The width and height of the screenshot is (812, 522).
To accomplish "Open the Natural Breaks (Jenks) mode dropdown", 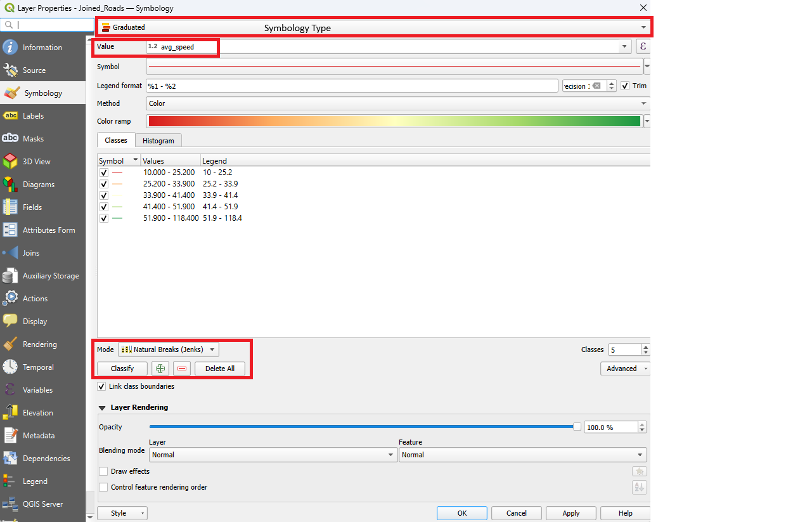I will click(x=169, y=349).
